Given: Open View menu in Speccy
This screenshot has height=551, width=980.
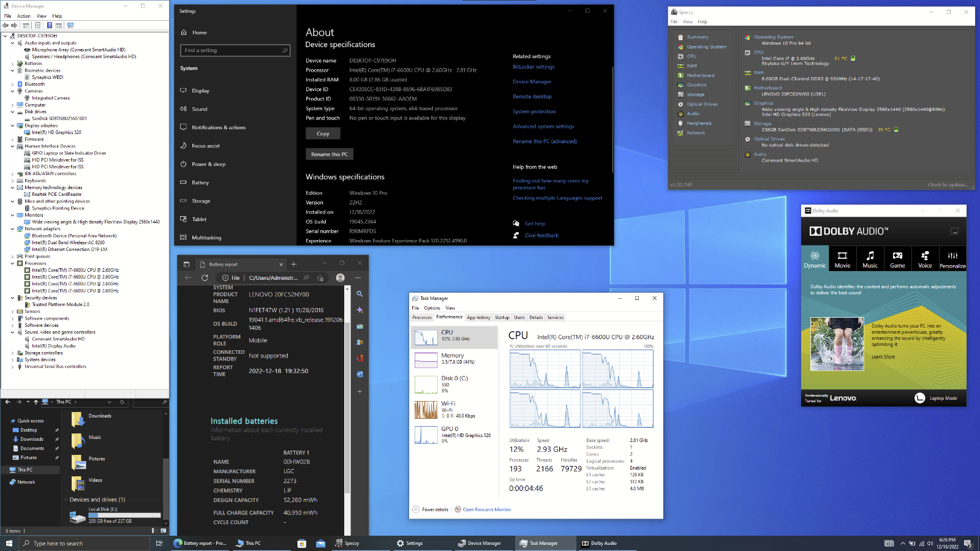Looking at the screenshot, I should point(688,21).
